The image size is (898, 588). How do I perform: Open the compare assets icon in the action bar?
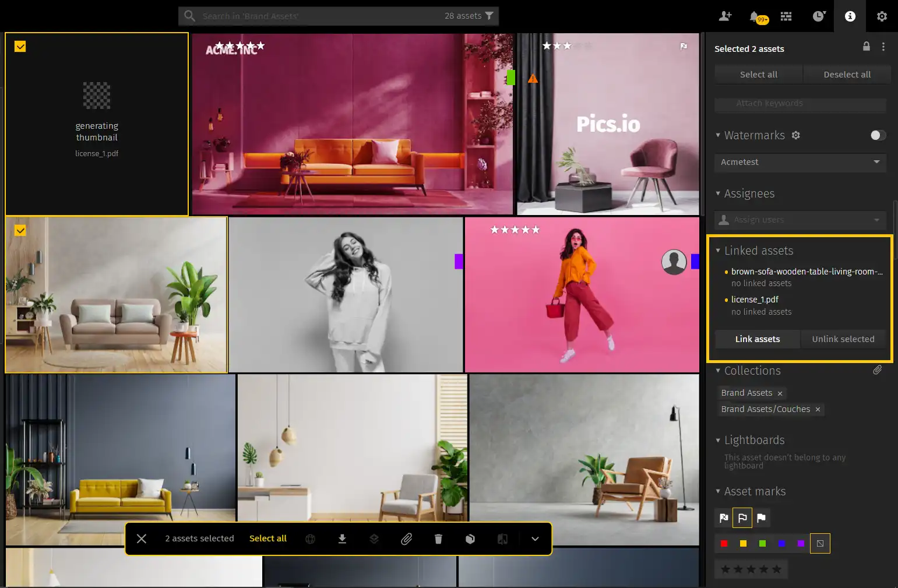[502, 538]
